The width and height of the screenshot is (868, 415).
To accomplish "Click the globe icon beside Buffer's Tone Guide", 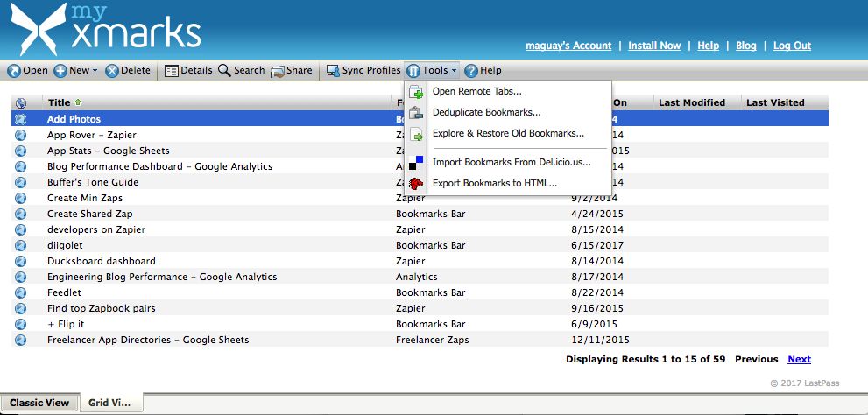I will pos(20,182).
